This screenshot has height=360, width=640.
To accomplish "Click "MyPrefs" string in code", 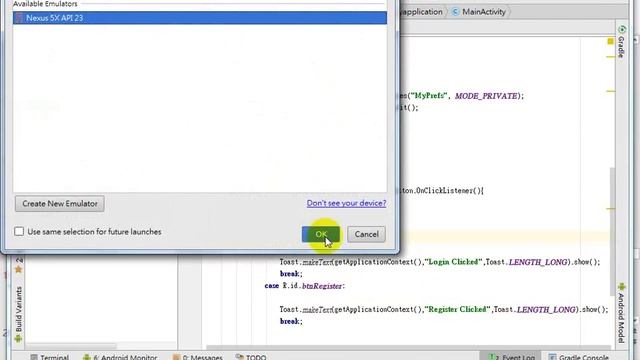I will [x=429, y=96].
